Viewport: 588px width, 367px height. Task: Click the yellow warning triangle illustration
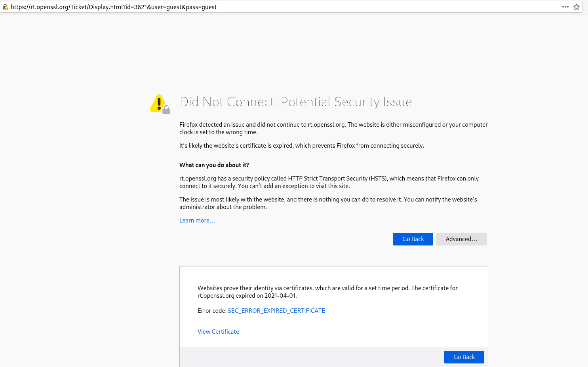158,102
